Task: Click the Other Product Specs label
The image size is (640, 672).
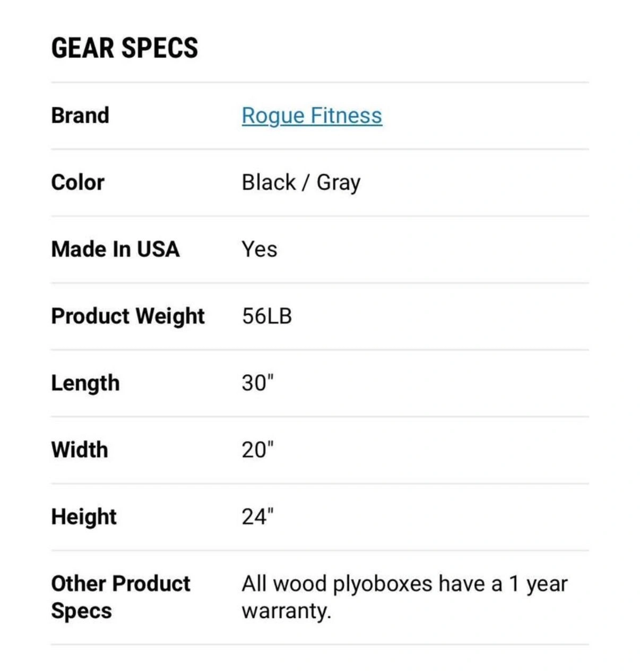Action: (120, 597)
